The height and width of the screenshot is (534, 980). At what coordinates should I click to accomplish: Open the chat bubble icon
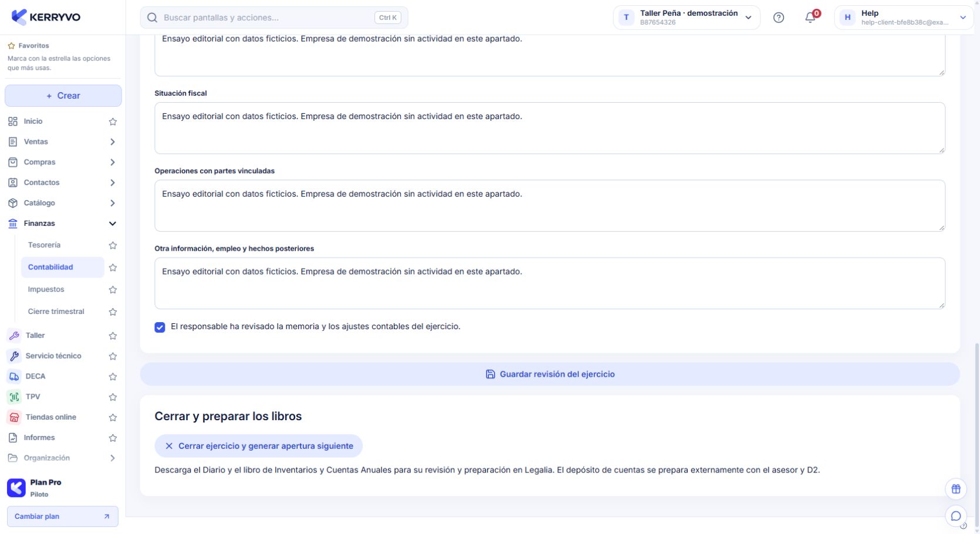(956, 516)
